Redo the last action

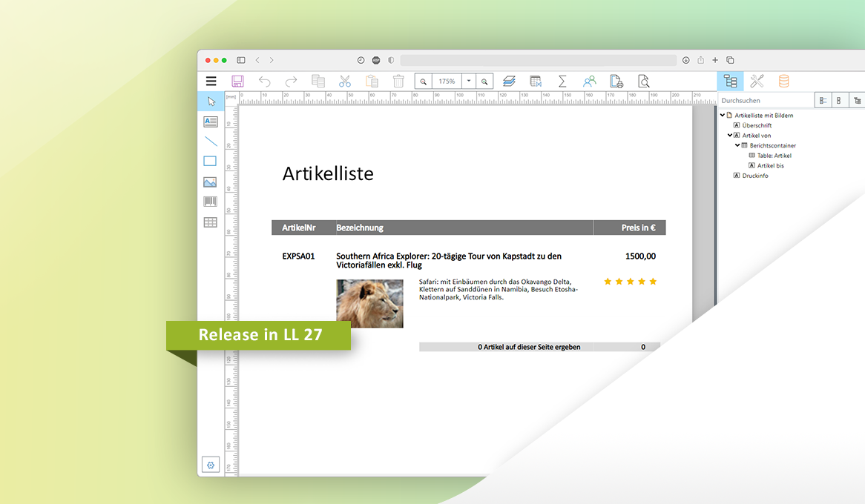click(x=291, y=82)
